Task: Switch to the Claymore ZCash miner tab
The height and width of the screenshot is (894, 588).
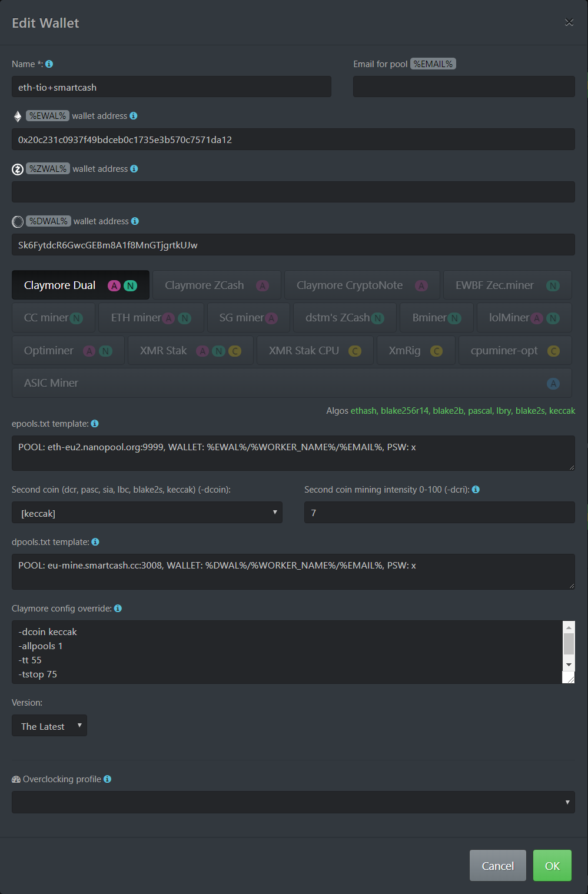Action: (217, 285)
